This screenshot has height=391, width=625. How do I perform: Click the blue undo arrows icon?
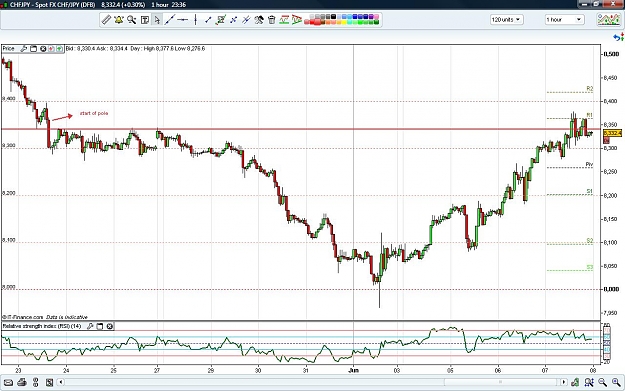pos(619,37)
